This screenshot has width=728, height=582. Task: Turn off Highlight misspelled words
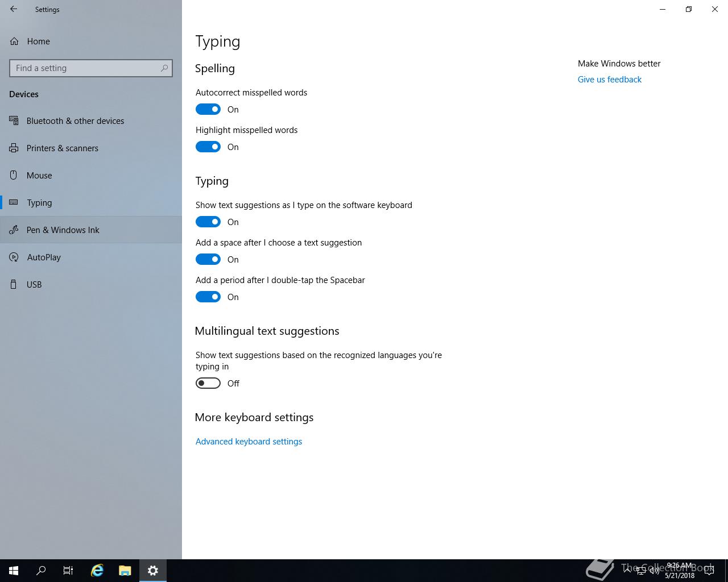[208, 147]
